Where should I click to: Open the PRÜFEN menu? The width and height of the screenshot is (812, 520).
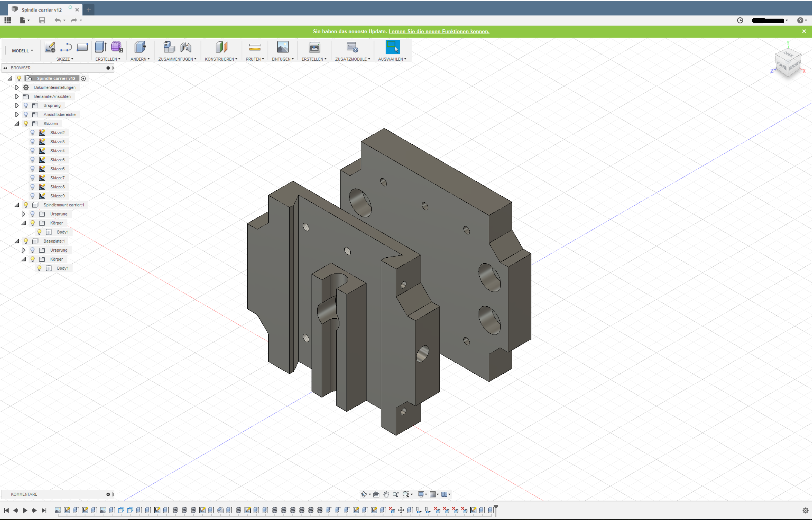point(255,59)
